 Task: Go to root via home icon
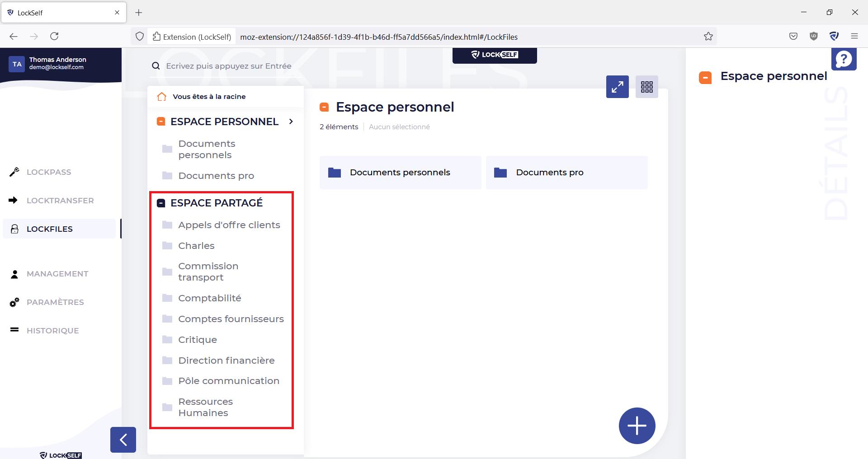click(161, 97)
